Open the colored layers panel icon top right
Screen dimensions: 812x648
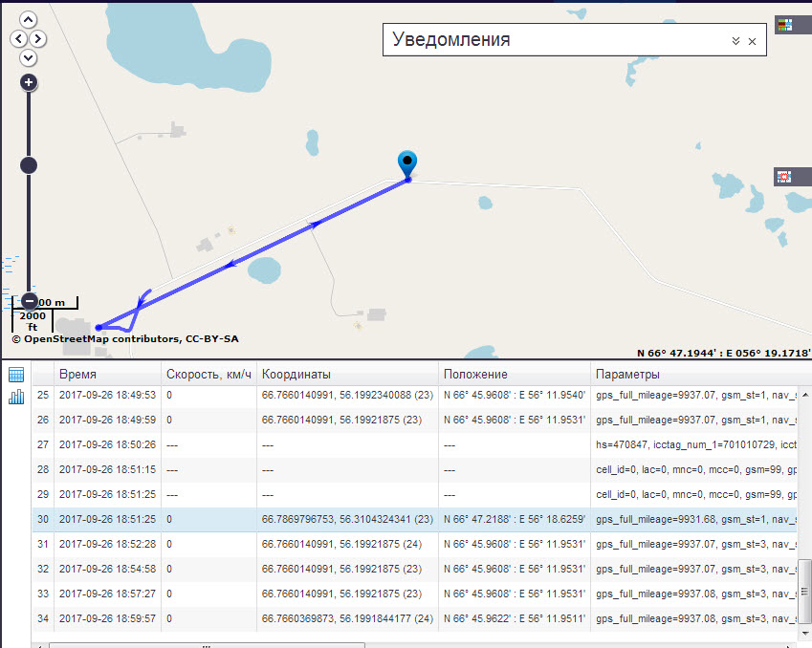(x=784, y=25)
